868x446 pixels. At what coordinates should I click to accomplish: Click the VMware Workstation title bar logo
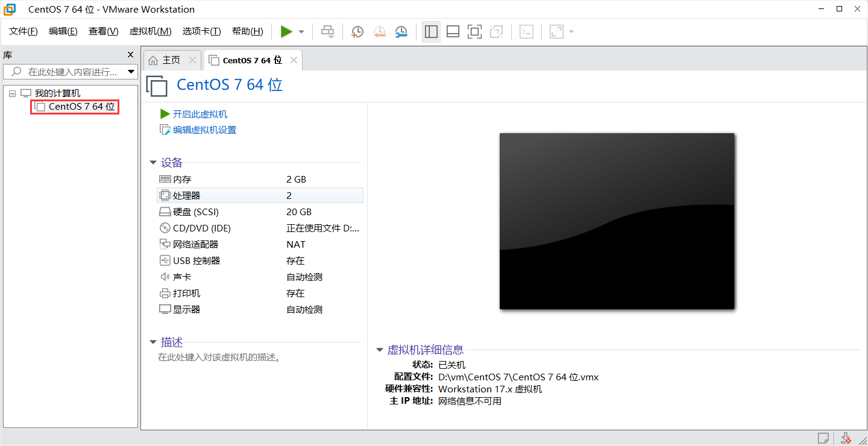point(10,9)
